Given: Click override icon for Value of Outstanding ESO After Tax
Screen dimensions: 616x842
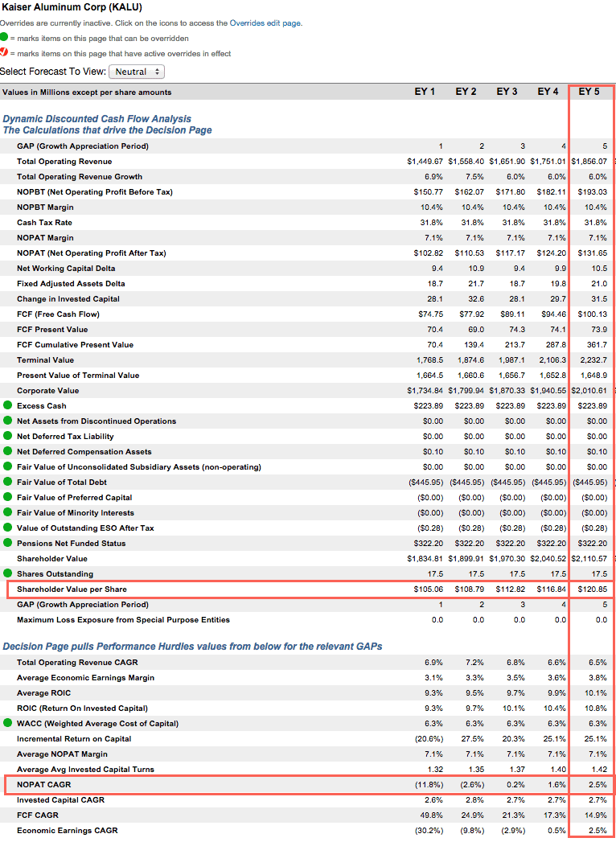Looking at the screenshot, I should pyautogui.click(x=8, y=528).
